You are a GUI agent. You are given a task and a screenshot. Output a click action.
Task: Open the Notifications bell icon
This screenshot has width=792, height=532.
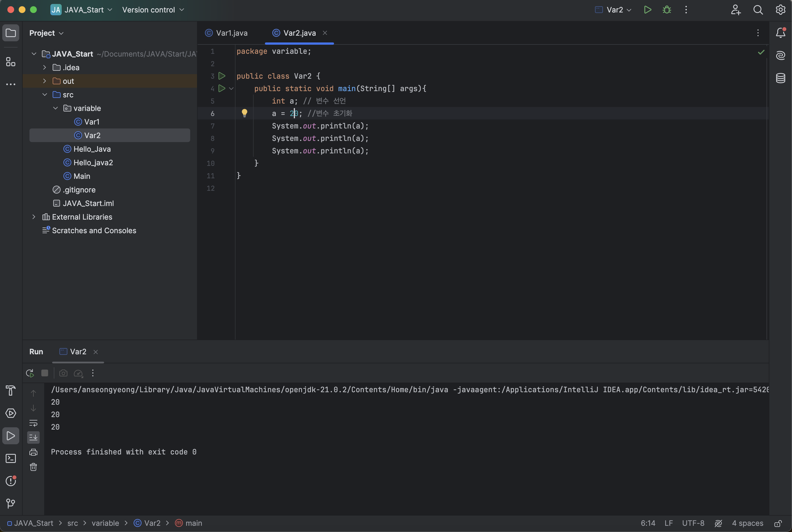[780, 32]
